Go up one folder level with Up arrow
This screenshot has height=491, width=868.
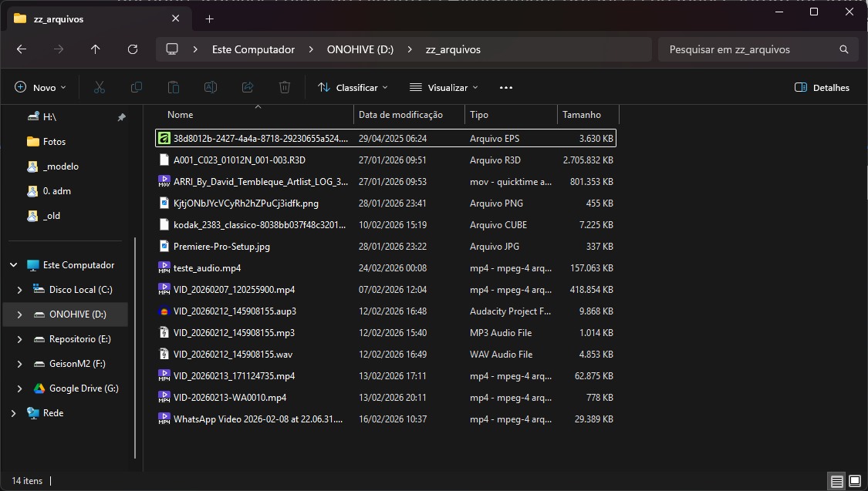[x=96, y=49]
